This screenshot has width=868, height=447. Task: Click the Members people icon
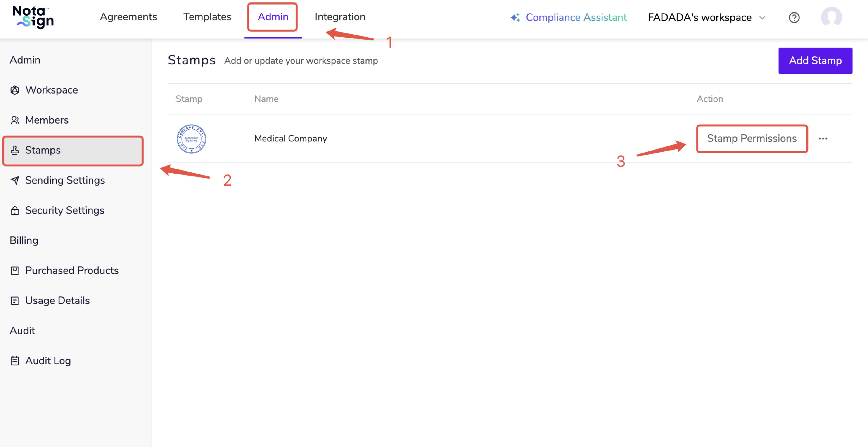click(x=15, y=120)
